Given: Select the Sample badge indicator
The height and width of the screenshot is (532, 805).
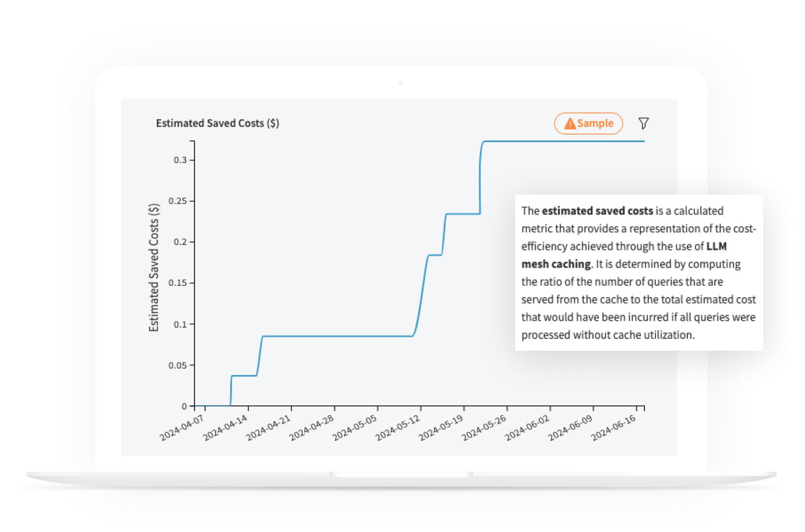Looking at the screenshot, I should (x=588, y=123).
